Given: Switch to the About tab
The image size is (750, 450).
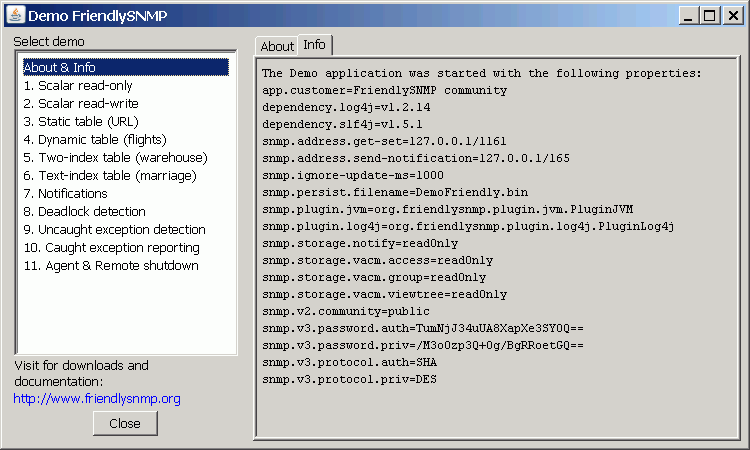Looking at the screenshot, I should pyautogui.click(x=277, y=46).
